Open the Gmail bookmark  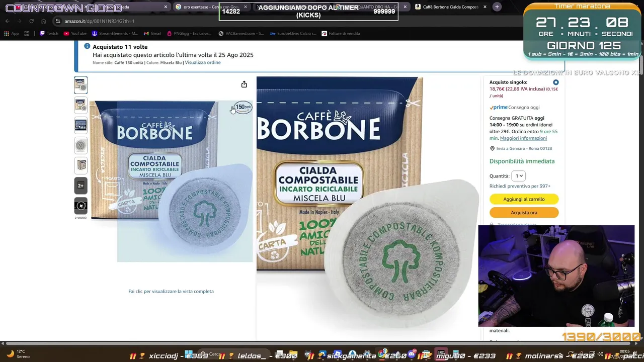pos(152,34)
